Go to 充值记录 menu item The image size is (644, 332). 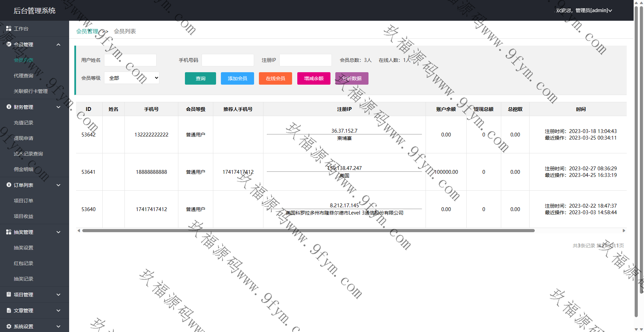[x=24, y=123]
